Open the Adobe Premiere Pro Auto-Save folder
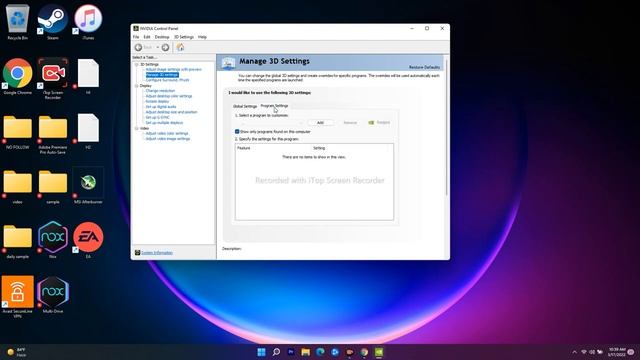The image size is (640, 360). [x=53, y=134]
